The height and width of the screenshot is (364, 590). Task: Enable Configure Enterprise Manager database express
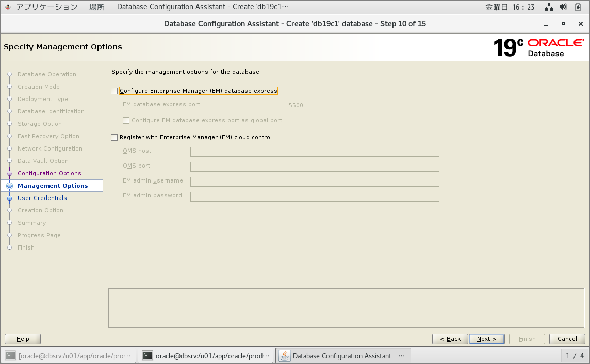[x=114, y=91]
